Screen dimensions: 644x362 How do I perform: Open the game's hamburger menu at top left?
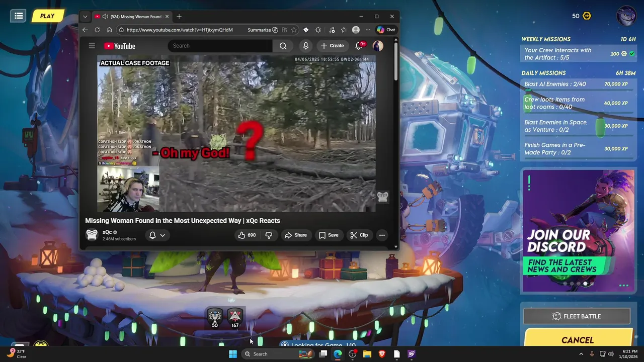[x=19, y=16]
